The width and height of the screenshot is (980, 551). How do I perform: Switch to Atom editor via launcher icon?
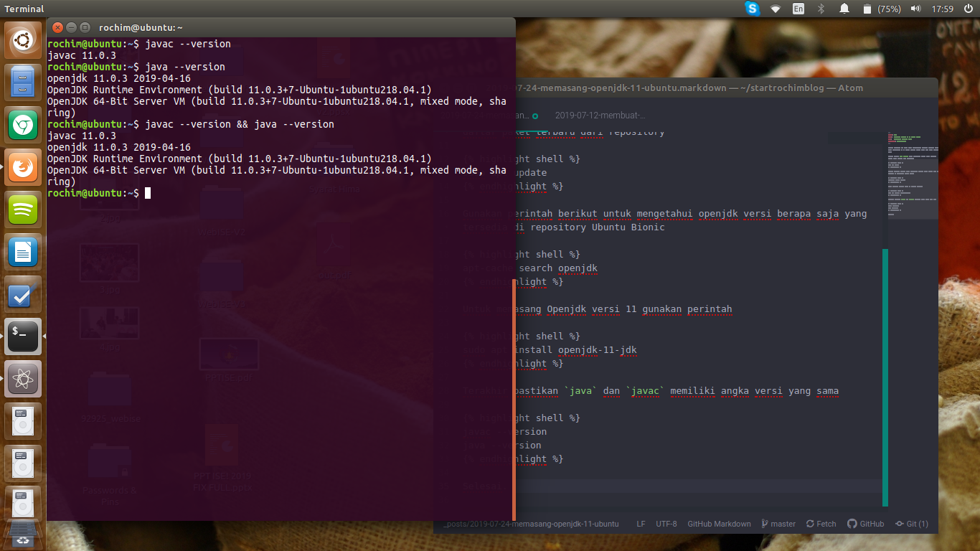pos(24,378)
